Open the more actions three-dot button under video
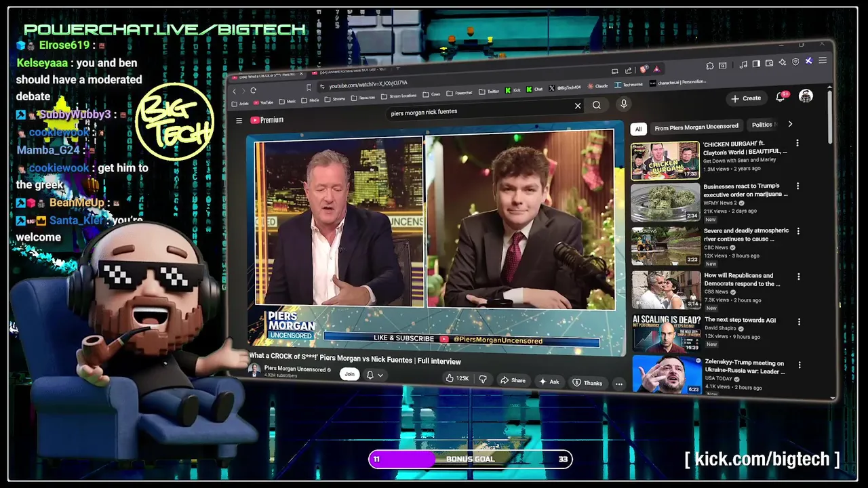Screen dimensions: 868x488 tap(618, 384)
